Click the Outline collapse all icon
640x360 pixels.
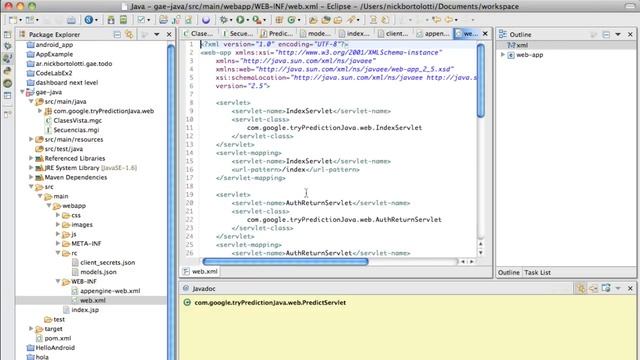pyautogui.click(x=606, y=35)
